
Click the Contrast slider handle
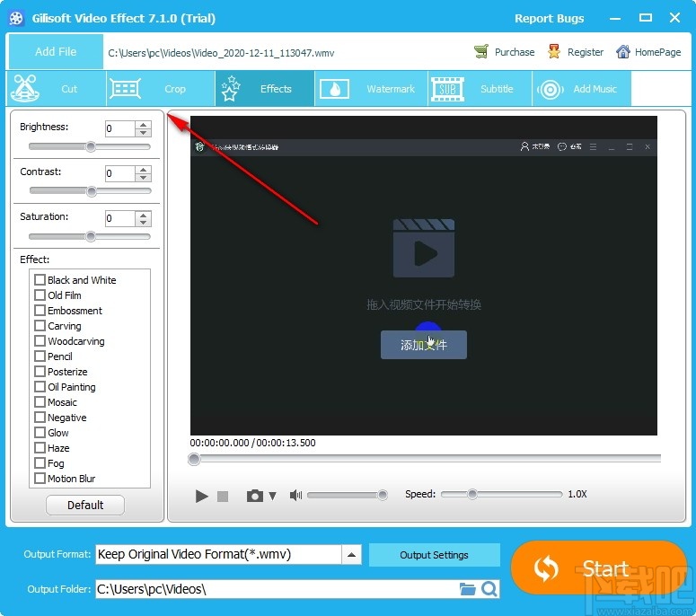(x=92, y=191)
